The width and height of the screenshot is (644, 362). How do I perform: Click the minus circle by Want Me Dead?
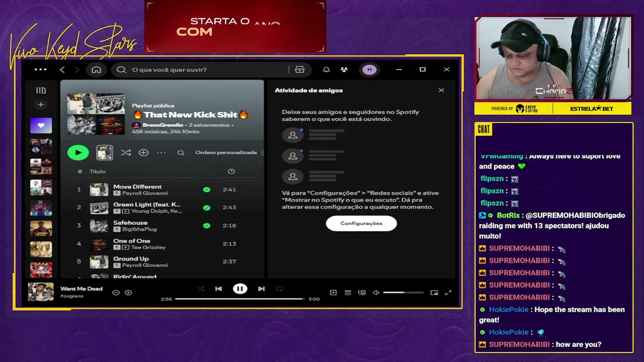click(x=116, y=293)
